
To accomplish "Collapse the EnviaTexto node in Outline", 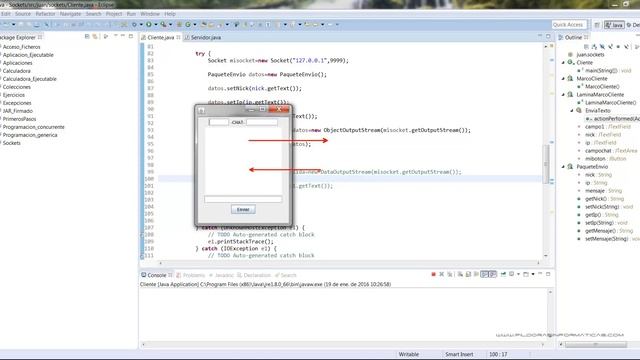I will pos(572,111).
